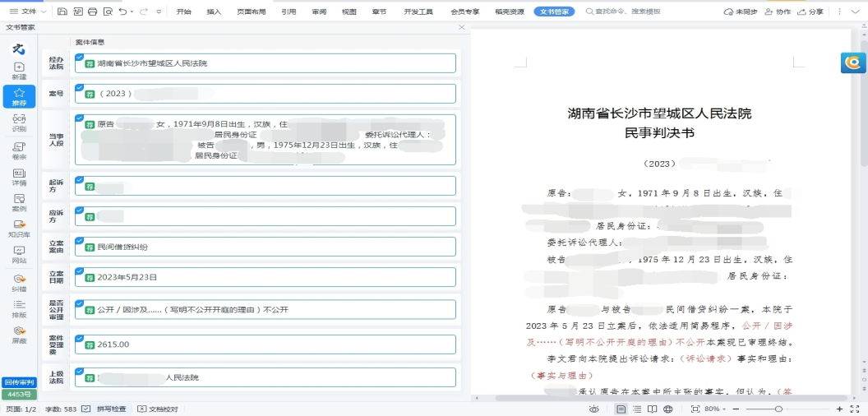Expand the 文件 menu dropdown arrow
Viewport: 868px width, 416px height.
point(43,12)
